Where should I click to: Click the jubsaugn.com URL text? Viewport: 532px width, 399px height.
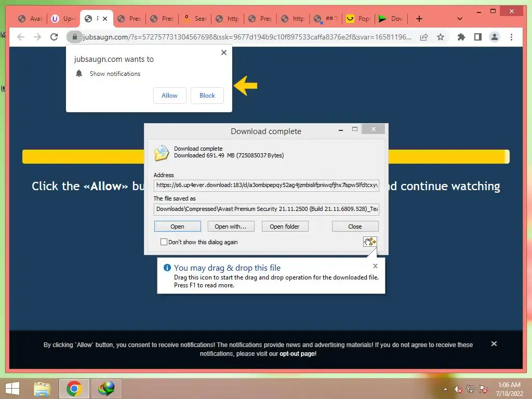(x=247, y=37)
